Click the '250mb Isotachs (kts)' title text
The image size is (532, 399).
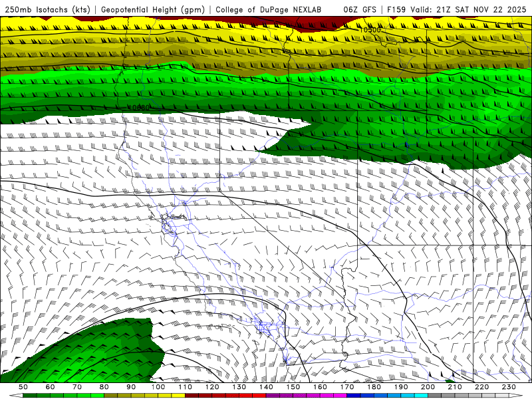tap(47, 9)
